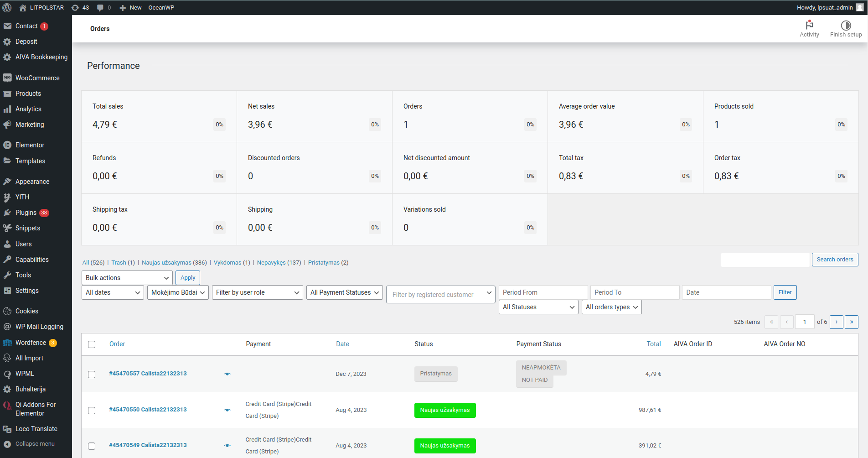Preview order #45470557 with eye icon

[227, 374]
